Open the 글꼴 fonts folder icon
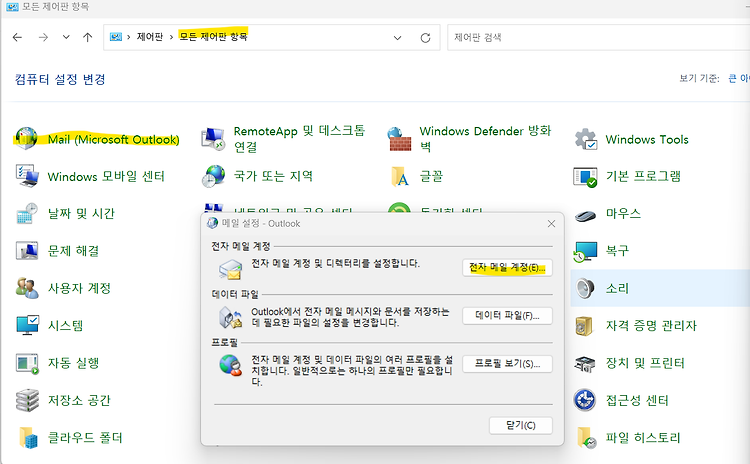The width and height of the screenshot is (750, 464). (x=399, y=176)
